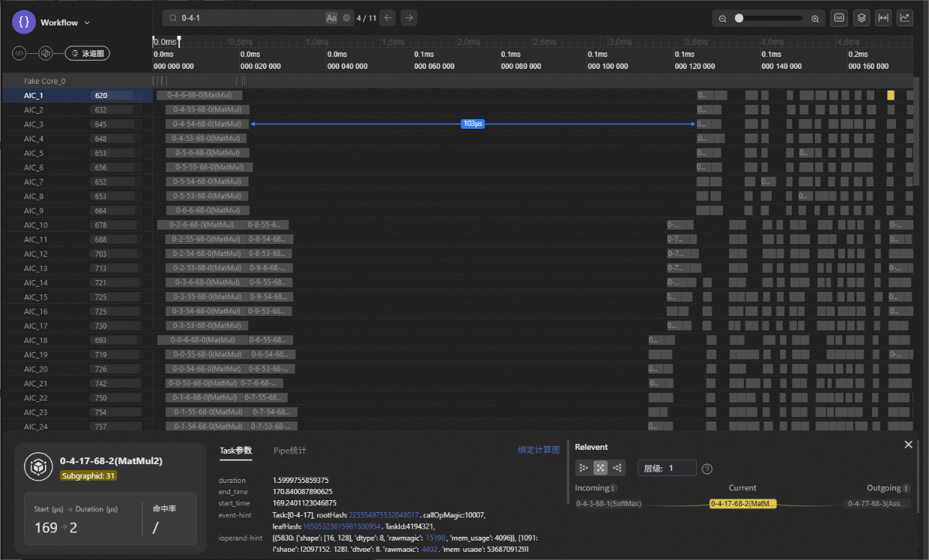Click the 绑定计算图 link
Image resolution: width=929 pixels, height=560 pixels.
click(539, 450)
